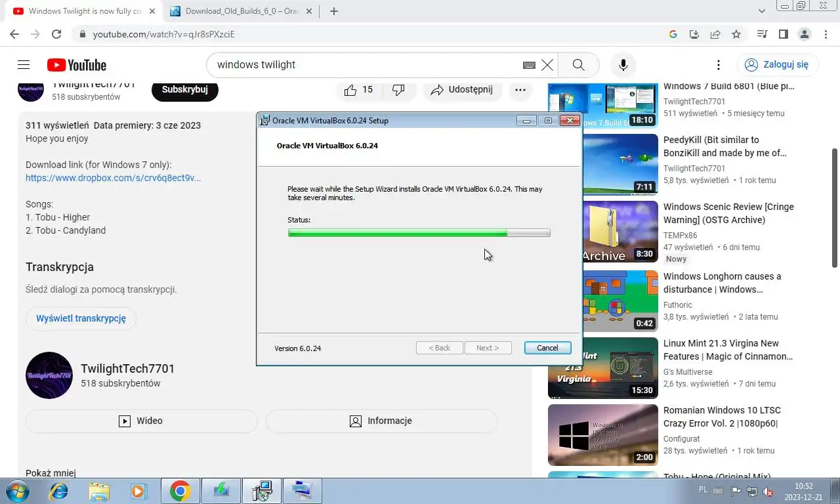This screenshot has width=840, height=504.
Task: Open Action Center flag in tray
Action: [x=736, y=491]
